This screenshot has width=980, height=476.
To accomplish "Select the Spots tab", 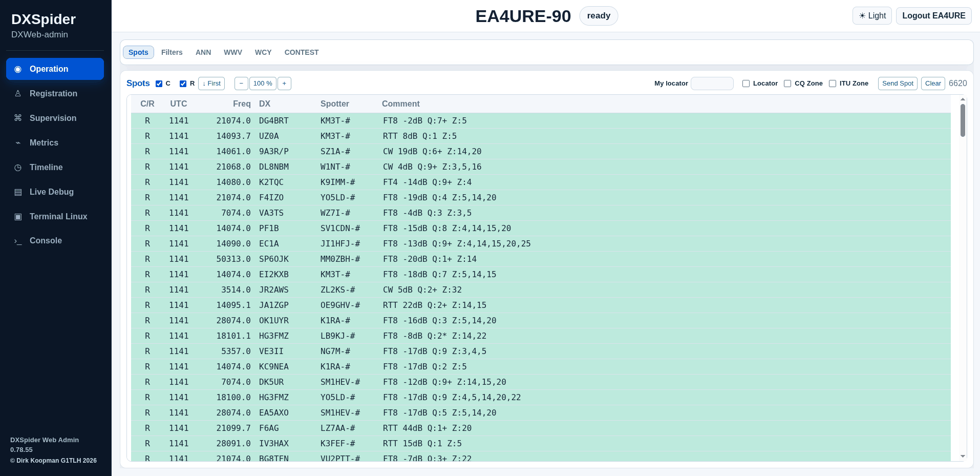I will [x=138, y=52].
